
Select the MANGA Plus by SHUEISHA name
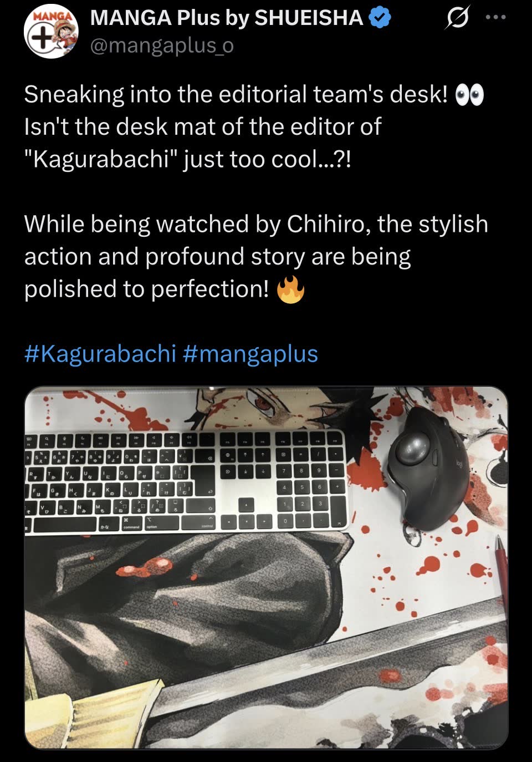coord(227,18)
